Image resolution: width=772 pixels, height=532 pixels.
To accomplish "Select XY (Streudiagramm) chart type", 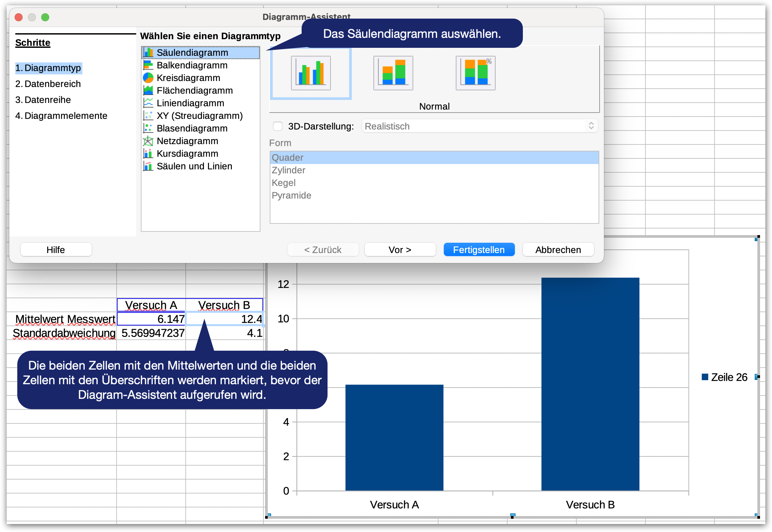I will [199, 116].
